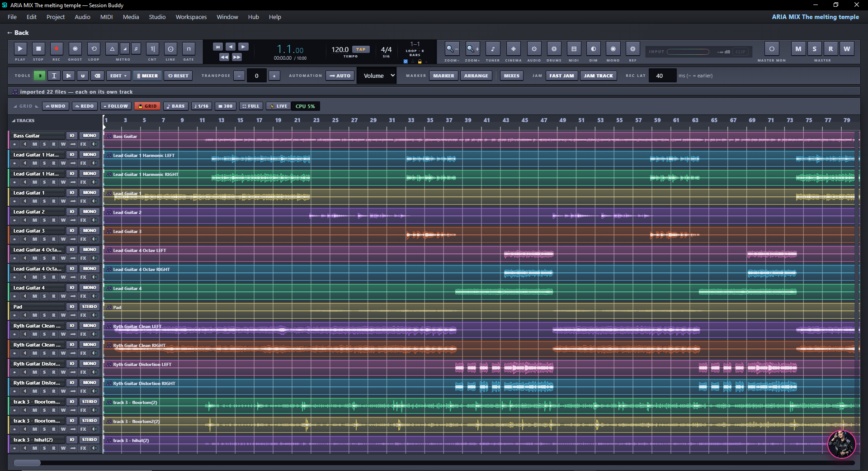Click the FAST JAM button
868x471 pixels.
561,76
